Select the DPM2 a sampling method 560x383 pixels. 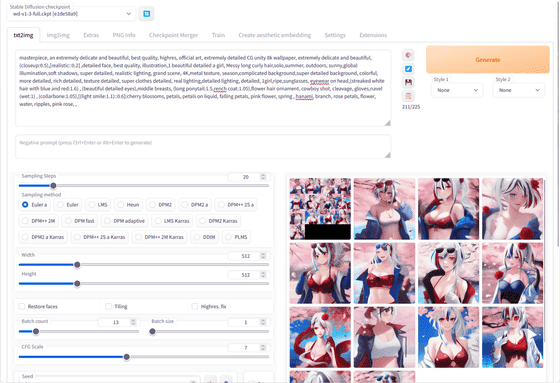point(195,205)
